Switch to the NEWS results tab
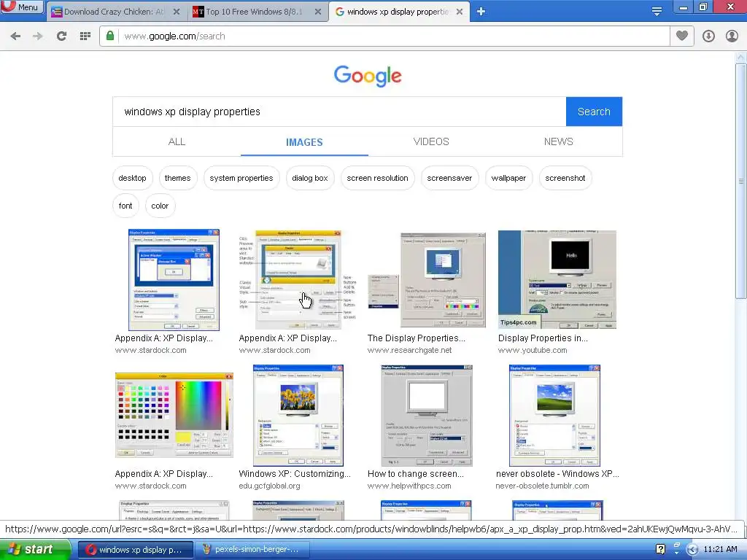747x560 pixels. point(558,142)
